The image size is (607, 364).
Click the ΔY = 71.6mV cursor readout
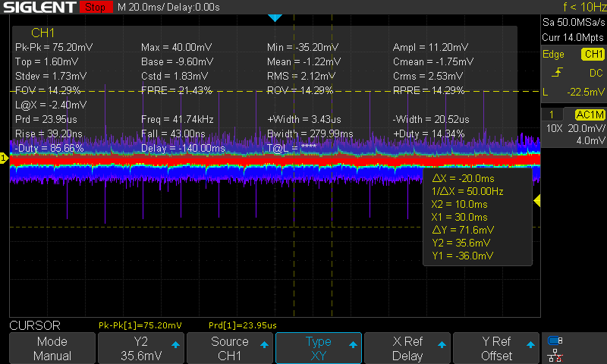click(463, 230)
